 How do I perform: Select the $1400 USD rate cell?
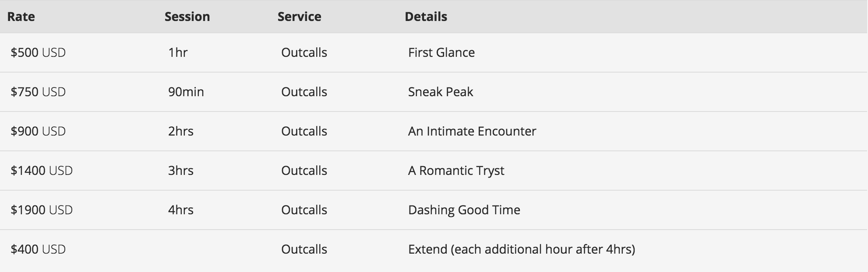(x=42, y=171)
